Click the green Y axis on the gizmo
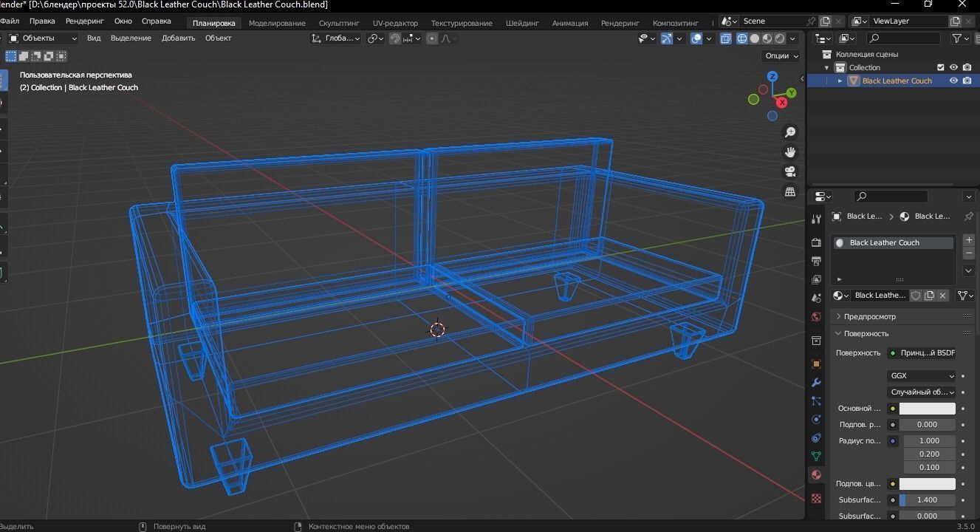 click(791, 93)
